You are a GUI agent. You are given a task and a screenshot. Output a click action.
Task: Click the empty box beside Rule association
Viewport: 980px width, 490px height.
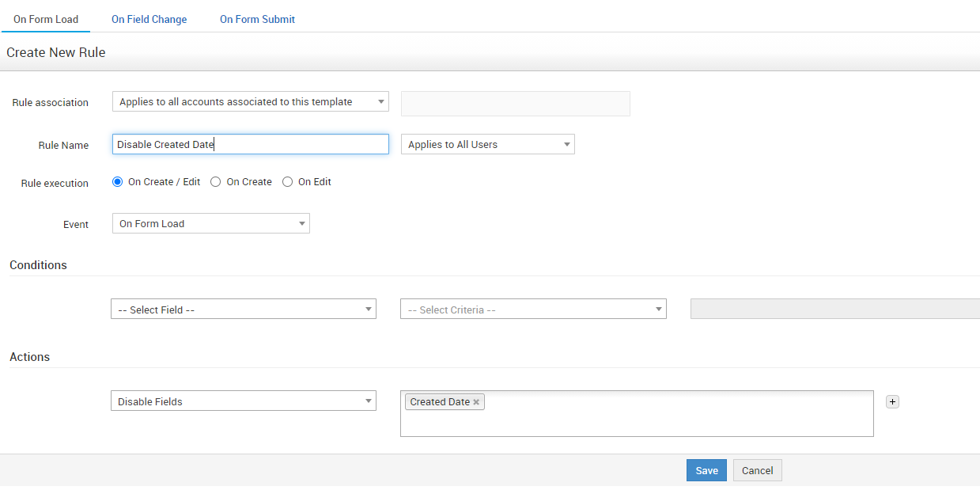point(515,104)
